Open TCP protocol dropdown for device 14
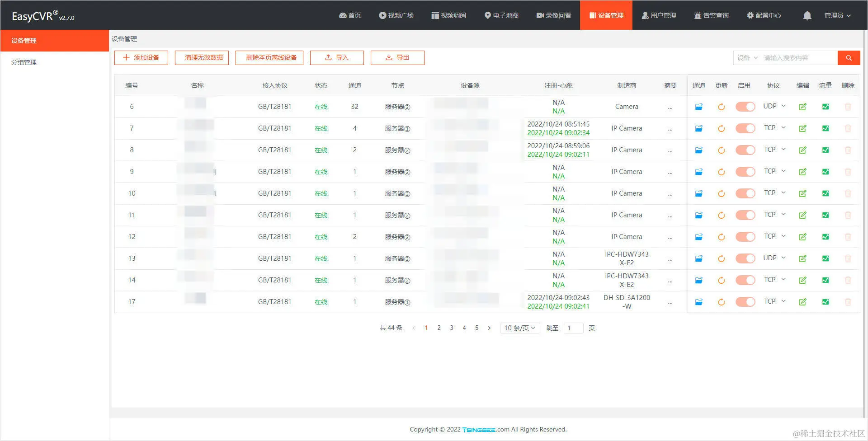 pos(774,280)
